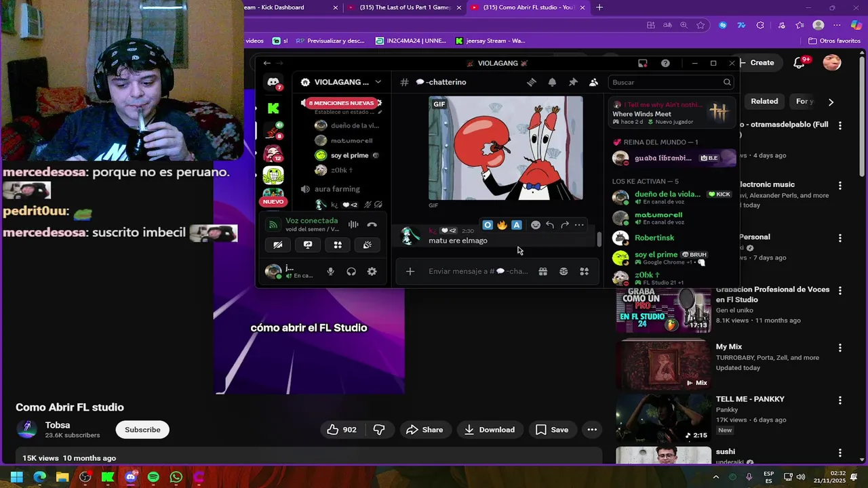Open Otros favoritos bookmarks folder

click(x=834, y=41)
